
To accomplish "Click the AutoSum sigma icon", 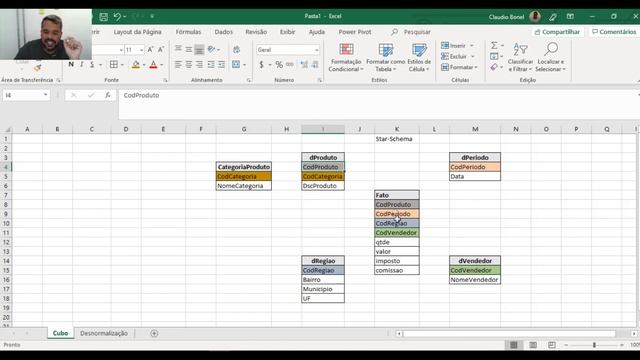I will (494, 45).
